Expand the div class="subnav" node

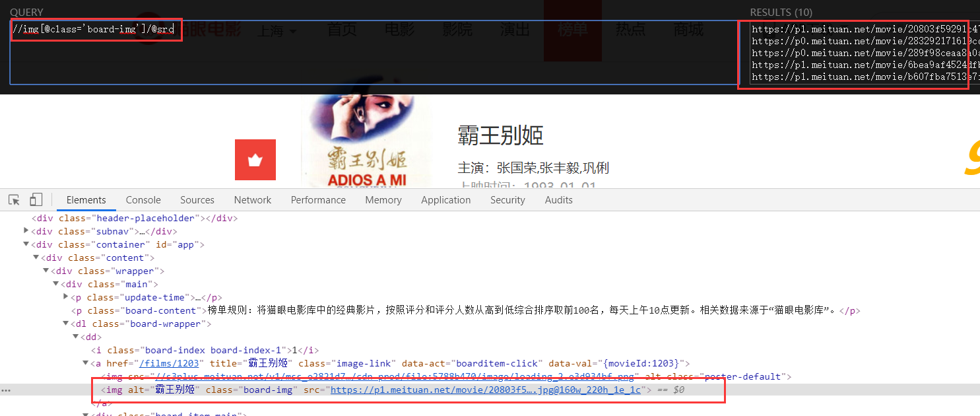tap(26, 231)
